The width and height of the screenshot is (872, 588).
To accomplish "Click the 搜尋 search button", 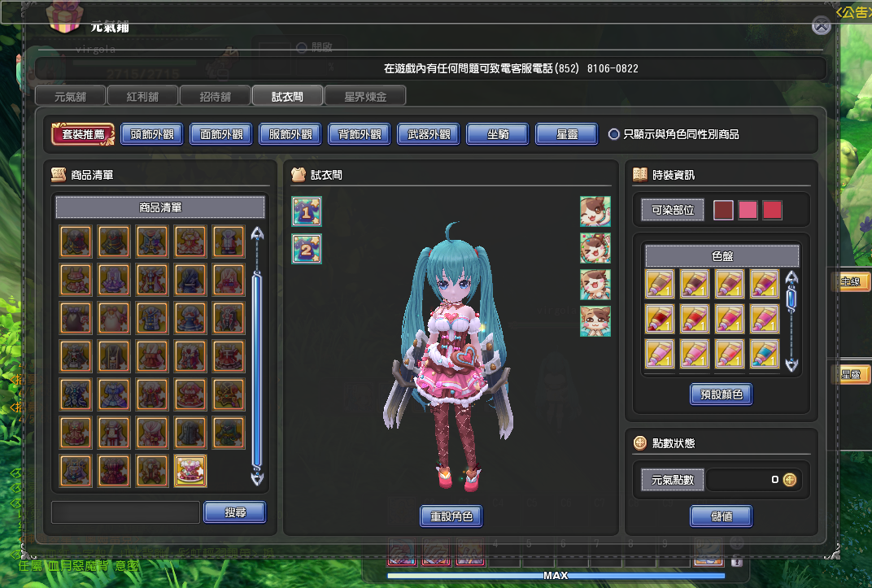I will 235,512.
